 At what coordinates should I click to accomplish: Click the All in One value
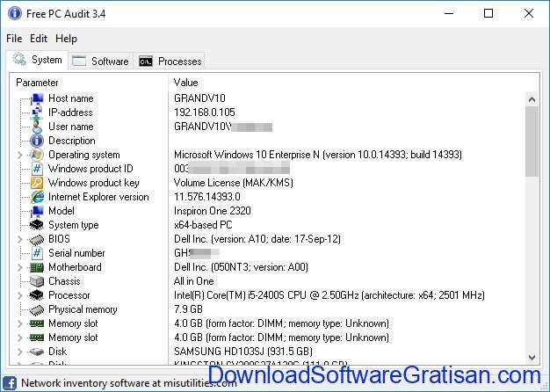(193, 281)
